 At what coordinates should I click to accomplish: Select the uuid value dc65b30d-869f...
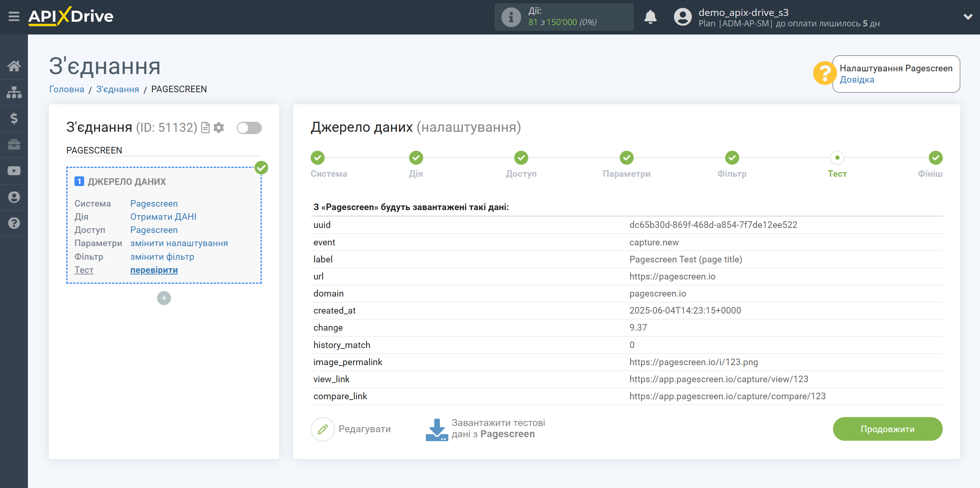(x=713, y=225)
